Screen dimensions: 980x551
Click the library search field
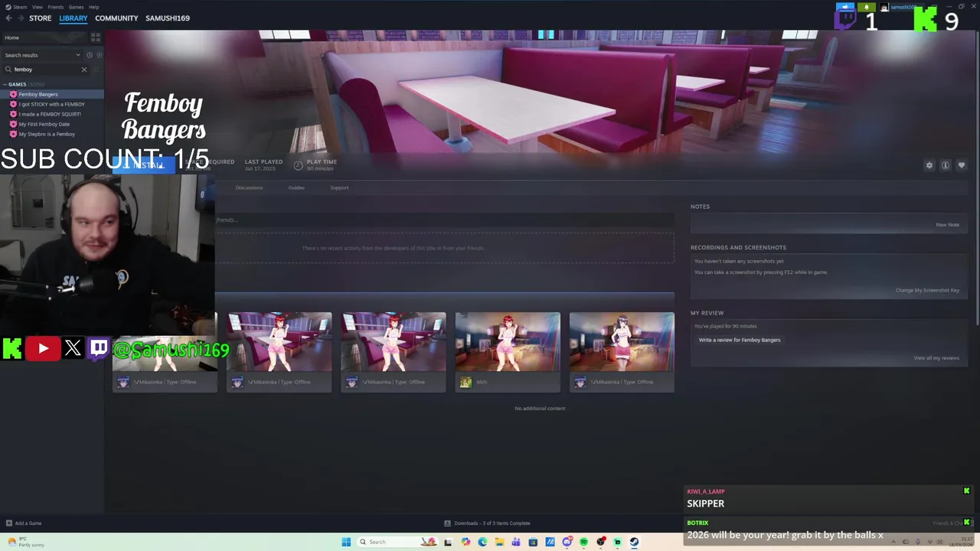[46, 70]
